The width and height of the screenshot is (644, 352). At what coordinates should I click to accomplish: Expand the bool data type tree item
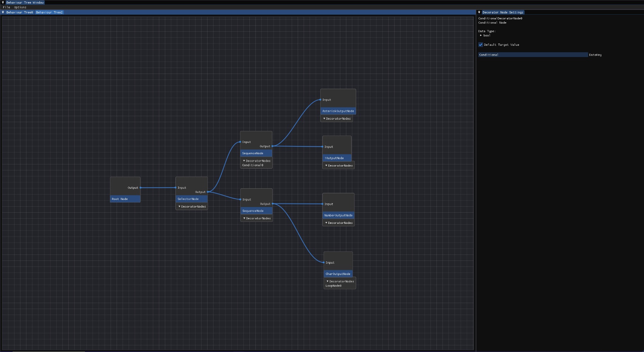481,36
